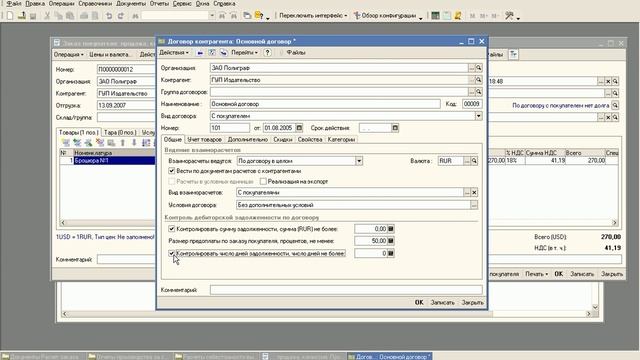Click the Redo arrow in main toolbar
The width and height of the screenshot is (640, 360).
(120, 16)
